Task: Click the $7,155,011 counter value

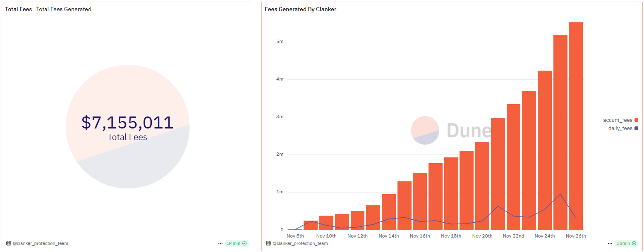Action: (127, 123)
